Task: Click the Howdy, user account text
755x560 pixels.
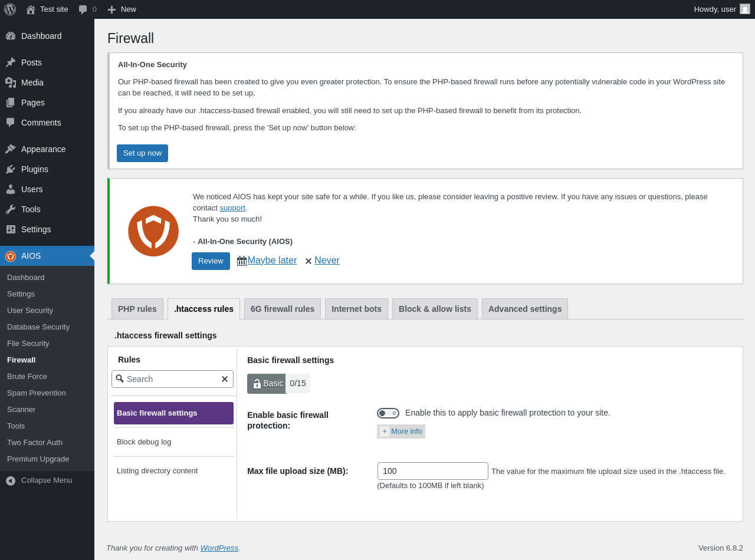Action: [715, 9]
